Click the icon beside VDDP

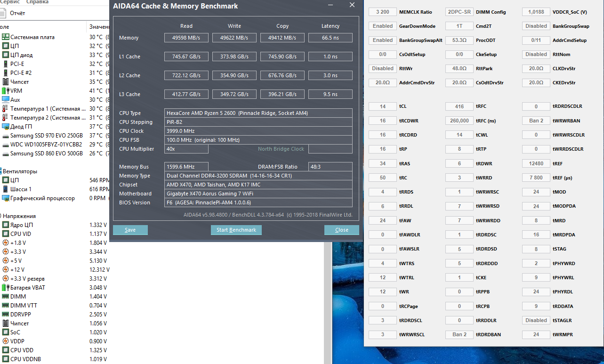[6, 341]
